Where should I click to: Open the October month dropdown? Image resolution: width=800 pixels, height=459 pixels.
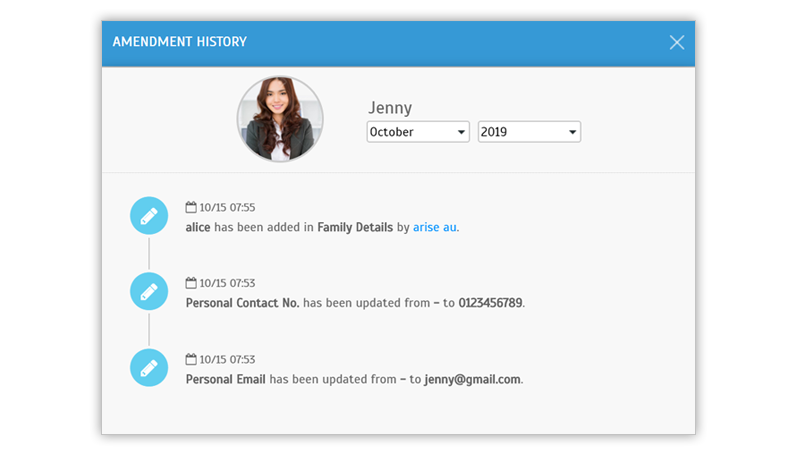pos(418,132)
